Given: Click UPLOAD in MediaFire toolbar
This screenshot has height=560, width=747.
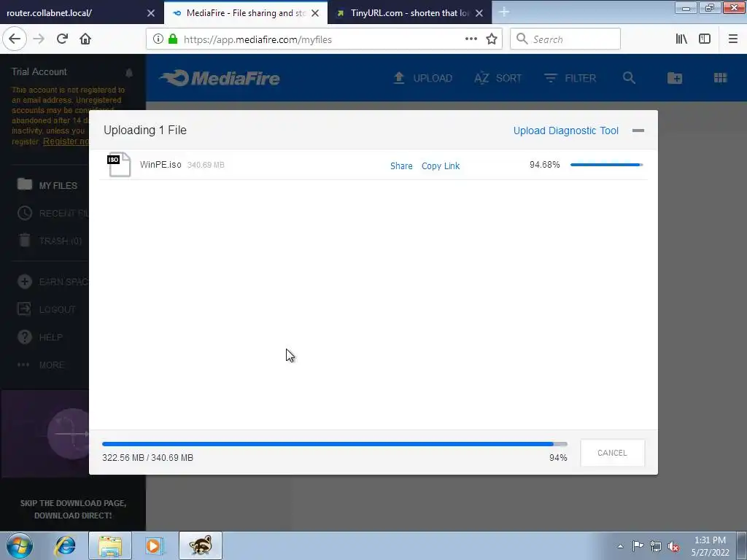Looking at the screenshot, I should 422,78.
